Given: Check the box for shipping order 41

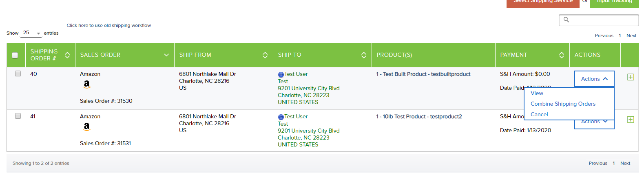Looking at the screenshot, I should coord(18,116).
